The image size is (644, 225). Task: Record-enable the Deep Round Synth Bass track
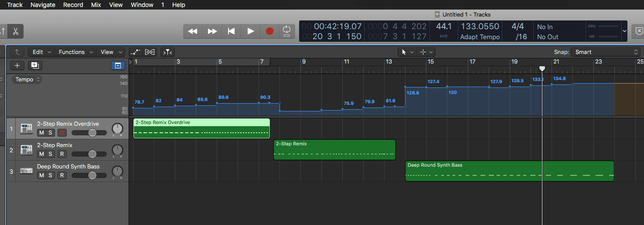pos(62,175)
